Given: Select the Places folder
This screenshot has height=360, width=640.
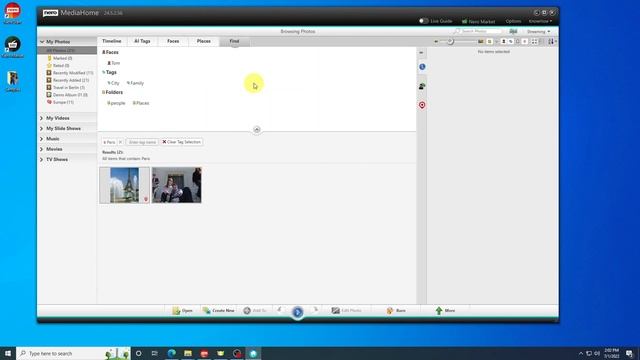Looking at the screenshot, I should click(141, 103).
